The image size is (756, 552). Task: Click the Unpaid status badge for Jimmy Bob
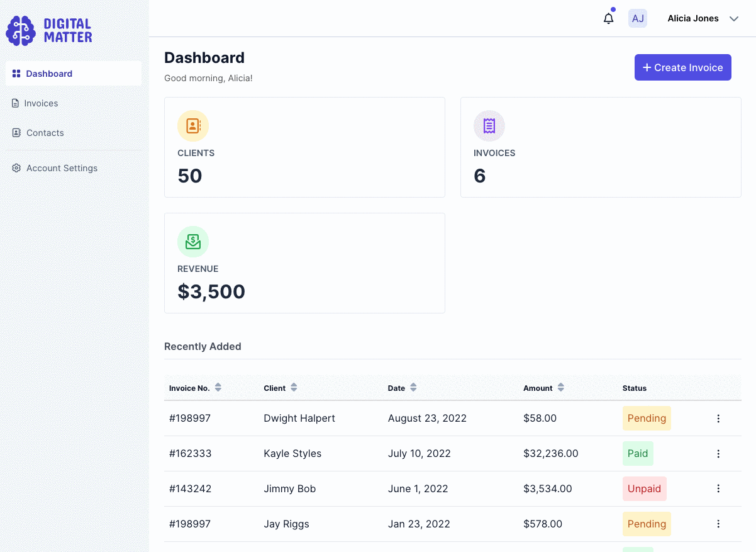tap(644, 488)
